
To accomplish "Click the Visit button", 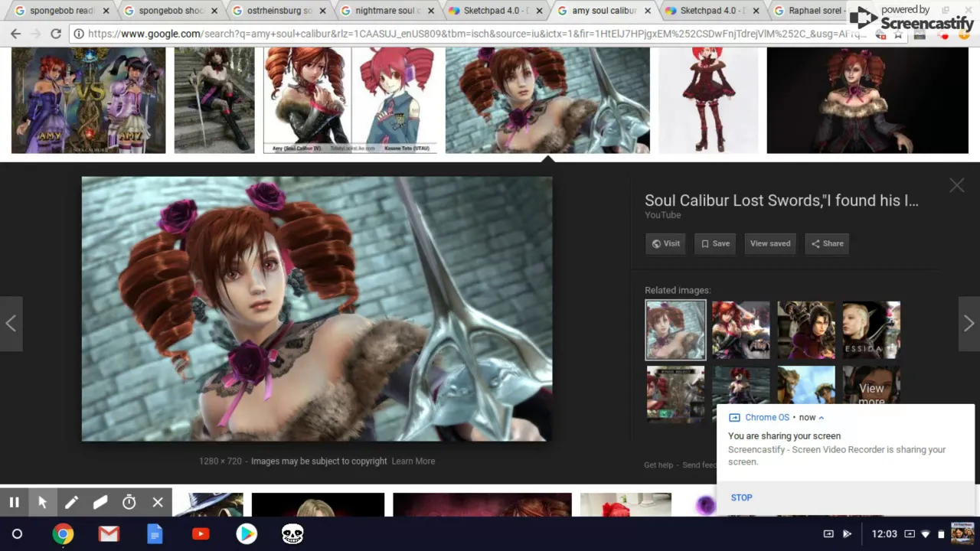I will point(665,243).
